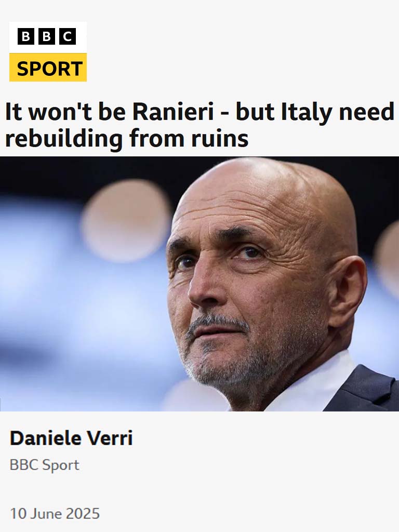
Task: Click the word Ranieri in the headline
Action: click(x=173, y=111)
